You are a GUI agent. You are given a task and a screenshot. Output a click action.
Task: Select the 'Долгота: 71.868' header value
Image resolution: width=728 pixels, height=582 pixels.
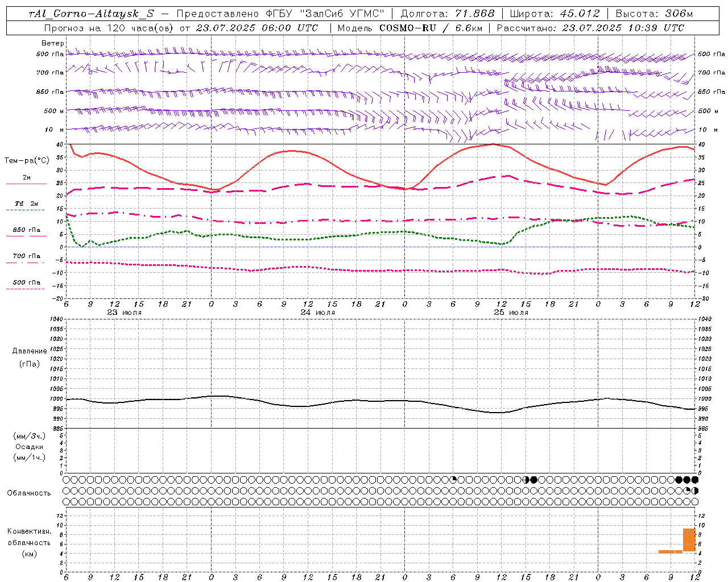[448, 14]
